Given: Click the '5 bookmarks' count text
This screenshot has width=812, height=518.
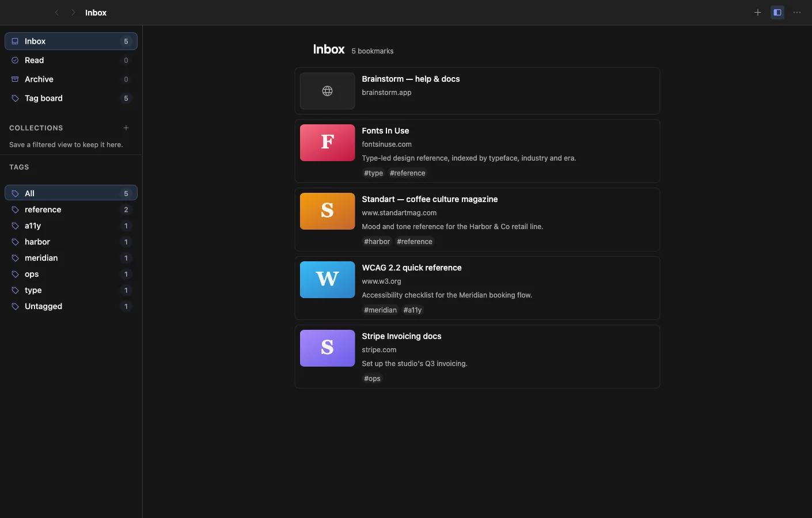Looking at the screenshot, I should coord(373,51).
